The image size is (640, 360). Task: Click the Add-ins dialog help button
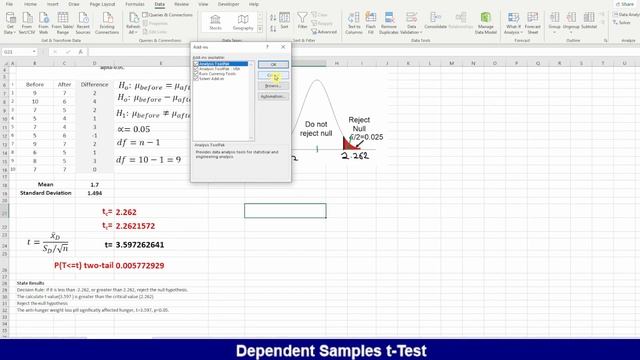(x=267, y=47)
